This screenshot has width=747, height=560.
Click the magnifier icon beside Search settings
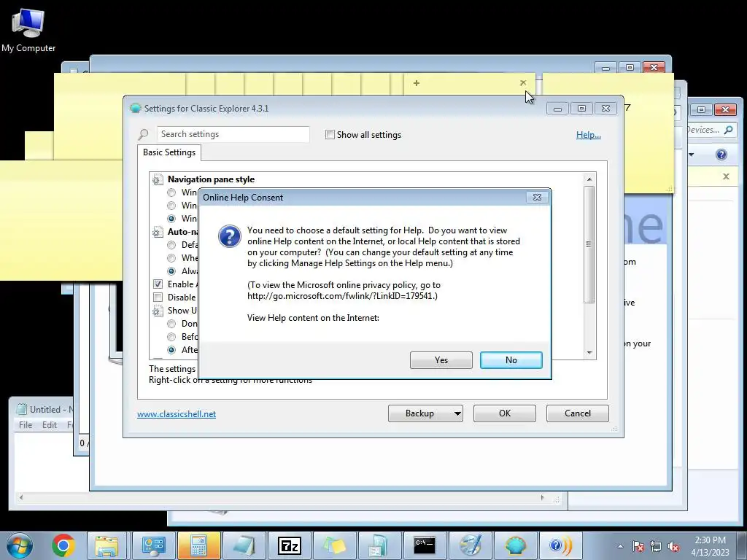pyautogui.click(x=143, y=135)
